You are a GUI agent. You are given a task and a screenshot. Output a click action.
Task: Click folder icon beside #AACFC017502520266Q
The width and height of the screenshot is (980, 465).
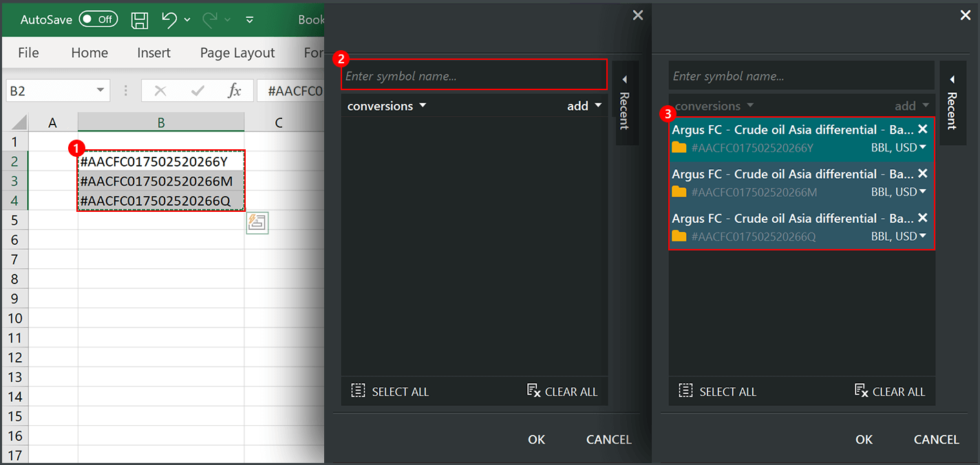tap(679, 236)
